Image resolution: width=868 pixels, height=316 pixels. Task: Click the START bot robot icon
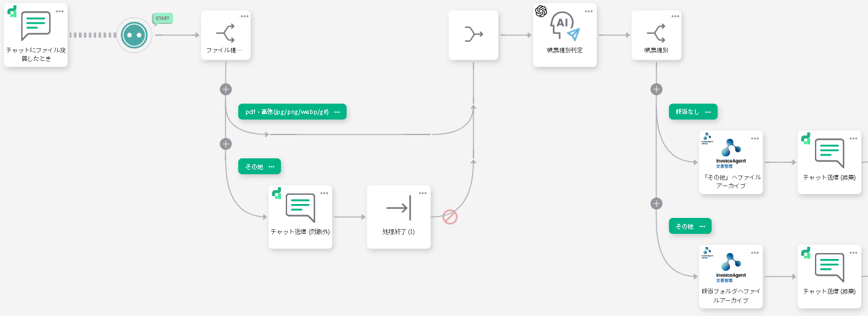[135, 36]
